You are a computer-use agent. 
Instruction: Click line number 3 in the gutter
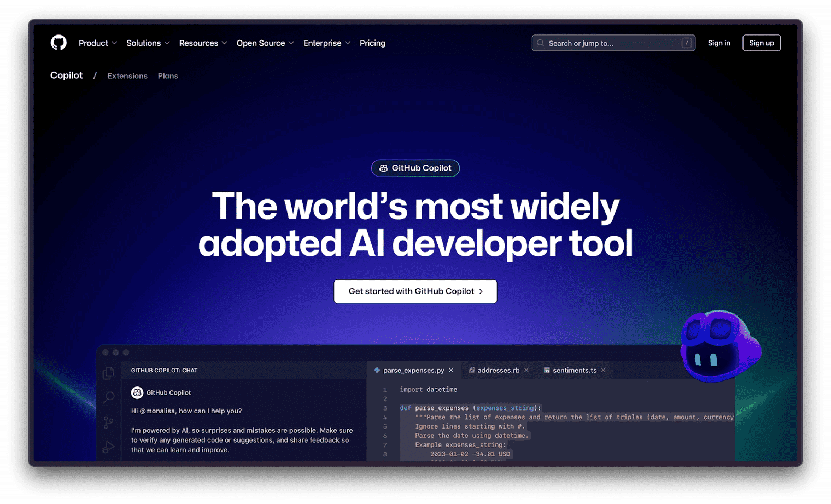pos(385,408)
